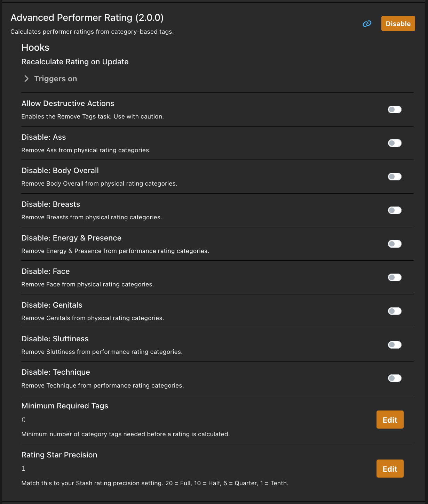Switch on Disable: Energy & Presence
This screenshot has width=428, height=504.
point(395,244)
